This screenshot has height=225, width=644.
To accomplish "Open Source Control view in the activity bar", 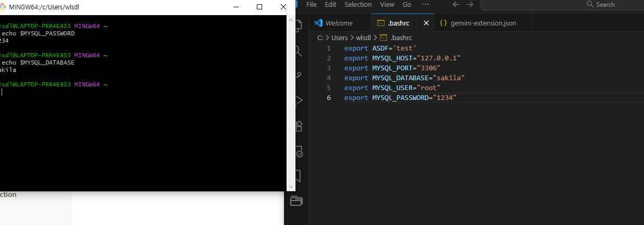I will point(299,76).
